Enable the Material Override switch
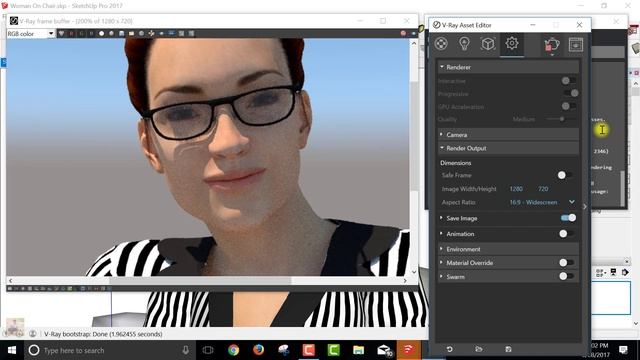 [x=567, y=263]
